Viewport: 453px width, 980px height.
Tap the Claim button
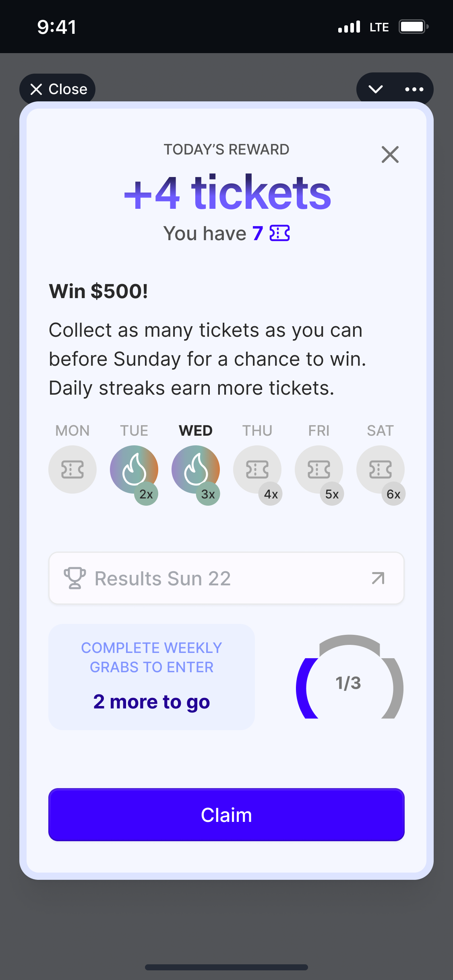click(226, 815)
